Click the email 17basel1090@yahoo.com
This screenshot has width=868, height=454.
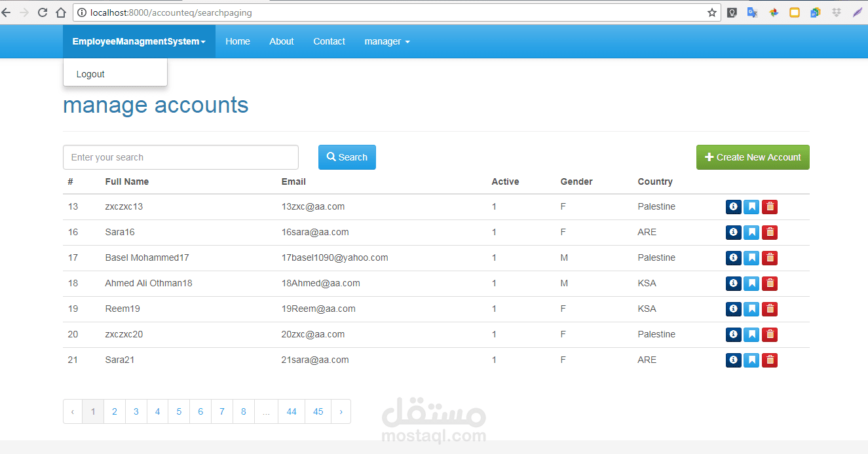tap(335, 258)
